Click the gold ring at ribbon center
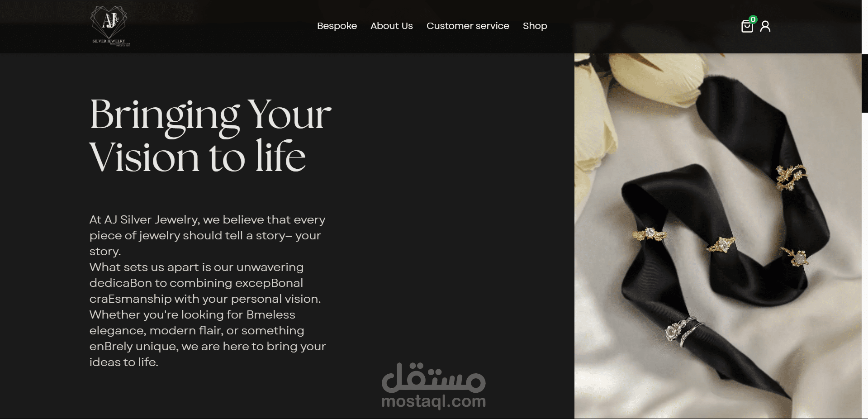The width and height of the screenshot is (868, 419). click(x=721, y=245)
